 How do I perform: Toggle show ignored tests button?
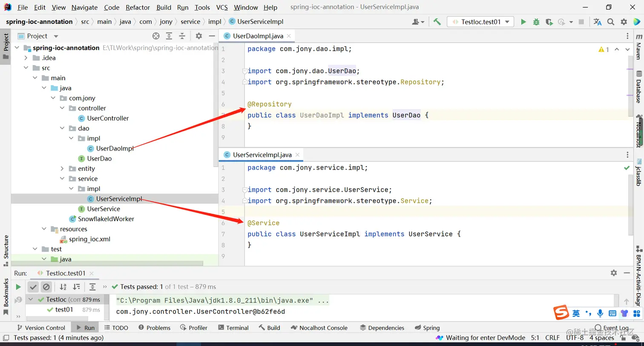(46, 287)
